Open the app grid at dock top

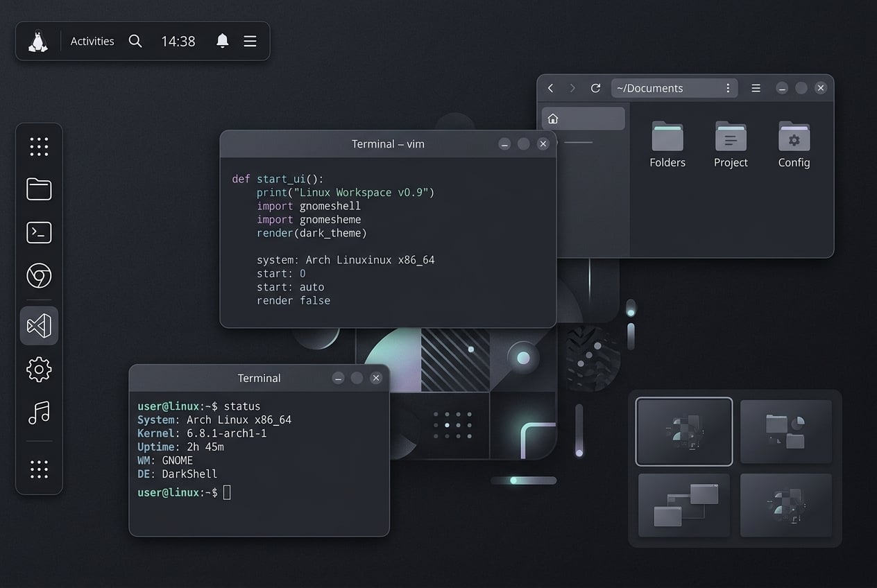point(39,146)
